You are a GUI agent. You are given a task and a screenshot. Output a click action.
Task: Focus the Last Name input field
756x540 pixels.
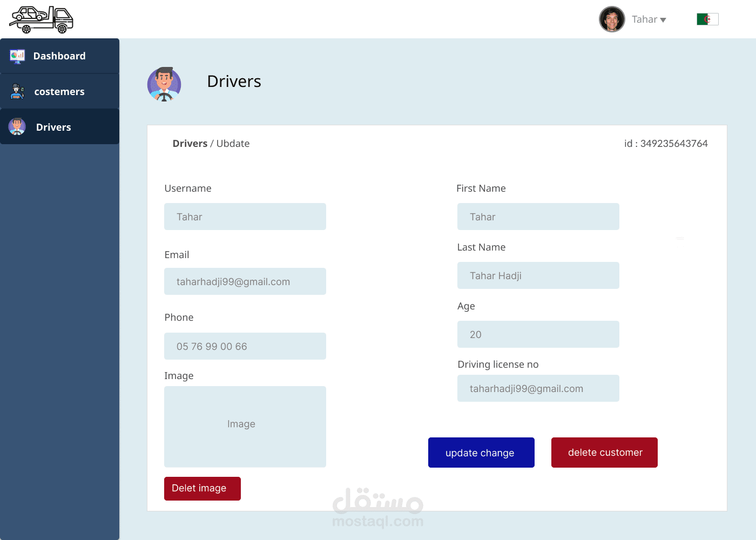[x=538, y=275]
